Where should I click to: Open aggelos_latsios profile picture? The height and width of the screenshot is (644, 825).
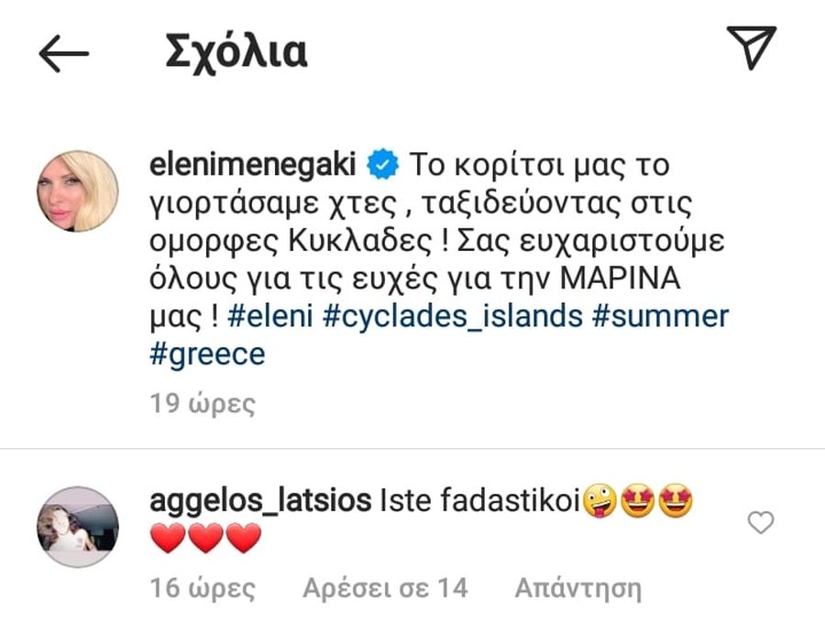tap(78, 527)
